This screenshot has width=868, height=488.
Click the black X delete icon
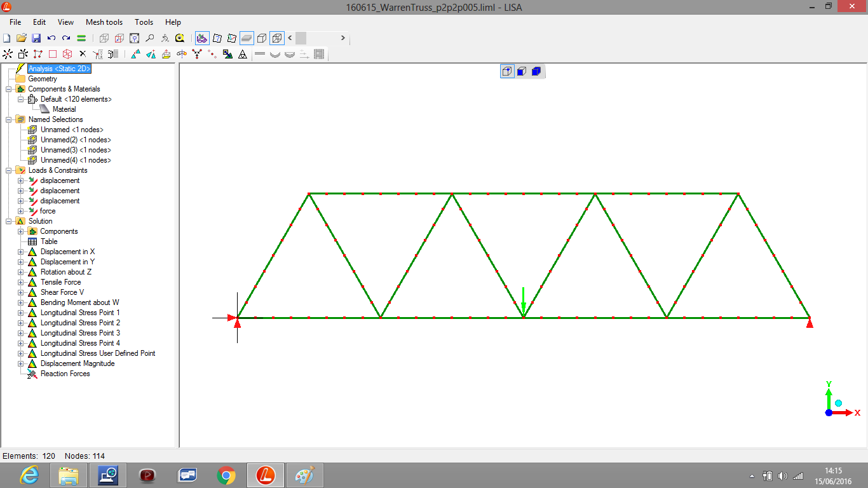pyautogui.click(x=82, y=54)
